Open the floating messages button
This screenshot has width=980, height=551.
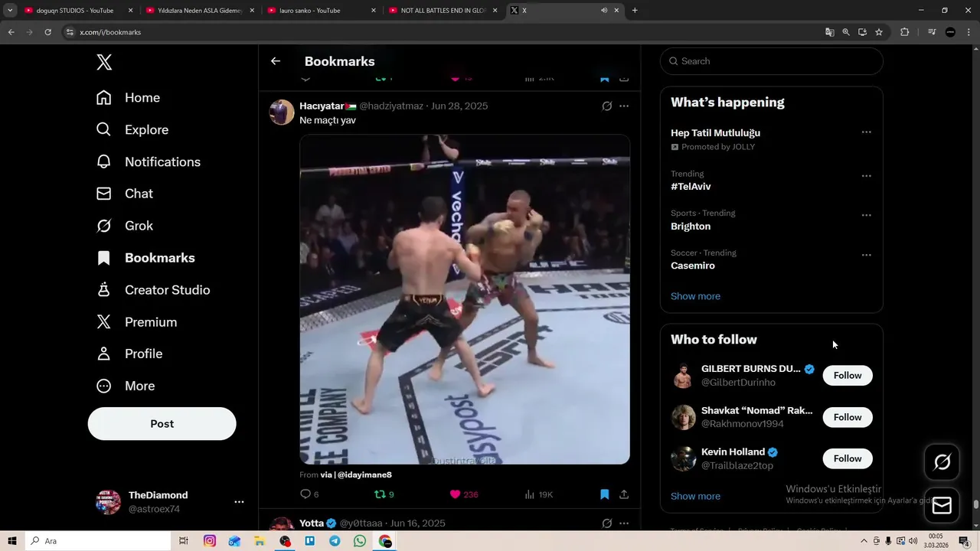pos(942,506)
